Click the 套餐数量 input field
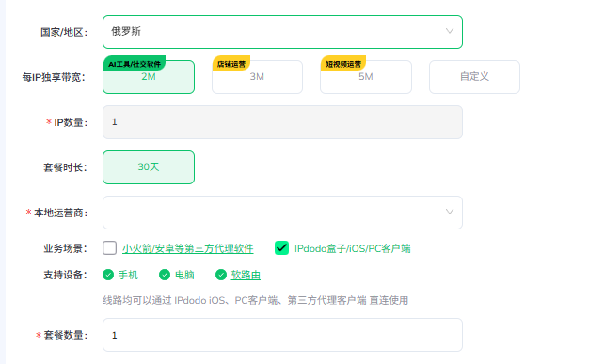The width and height of the screenshot is (604, 364). coord(282,335)
